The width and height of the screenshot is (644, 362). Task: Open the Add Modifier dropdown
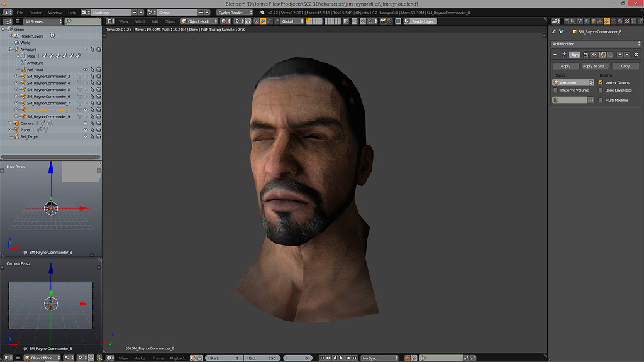(x=596, y=43)
